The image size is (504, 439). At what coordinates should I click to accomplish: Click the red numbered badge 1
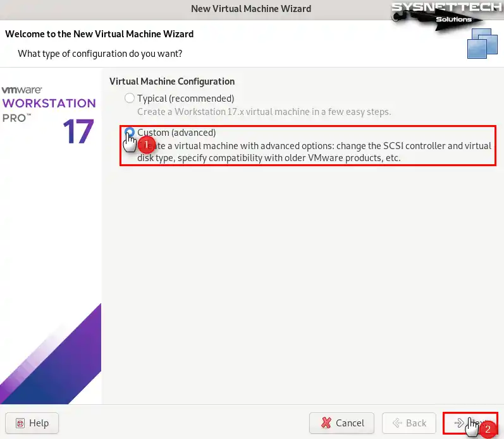click(x=147, y=145)
